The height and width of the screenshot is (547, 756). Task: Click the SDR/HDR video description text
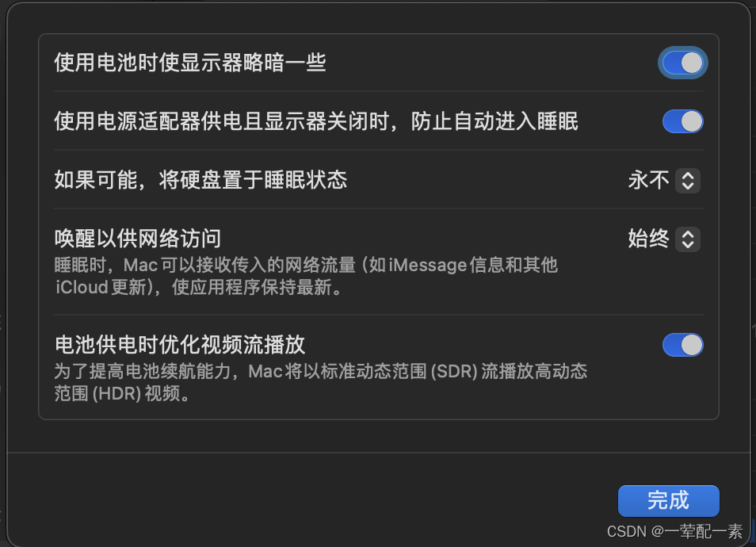point(321,382)
